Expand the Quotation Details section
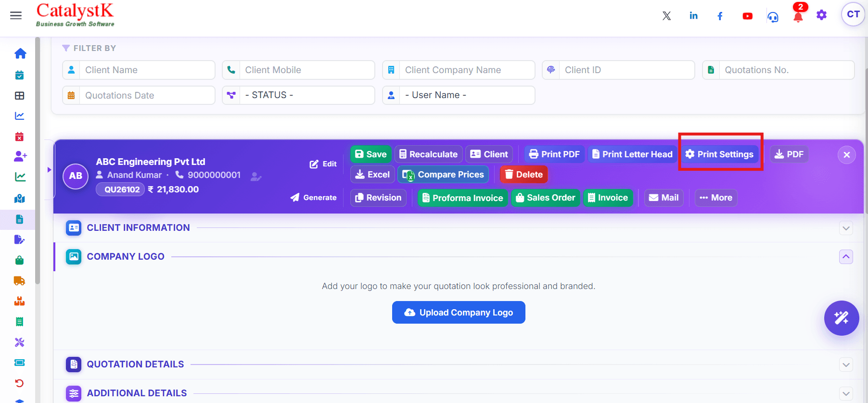Screen dimensions: 868x403 [846, 365]
